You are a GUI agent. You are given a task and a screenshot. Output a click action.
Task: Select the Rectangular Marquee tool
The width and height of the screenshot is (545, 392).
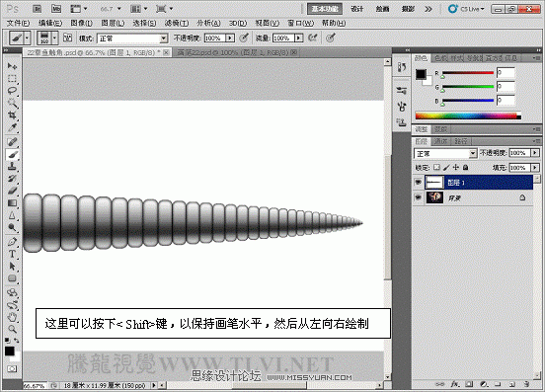(x=12, y=79)
